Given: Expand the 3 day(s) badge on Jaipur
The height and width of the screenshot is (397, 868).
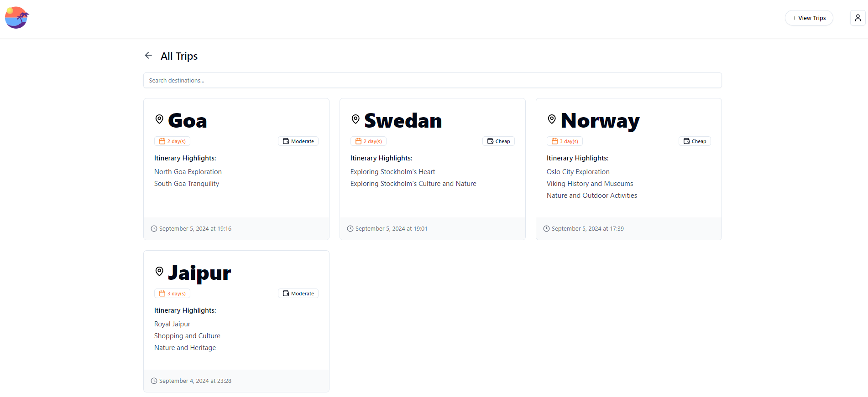Looking at the screenshot, I should [x=172, y=293].
